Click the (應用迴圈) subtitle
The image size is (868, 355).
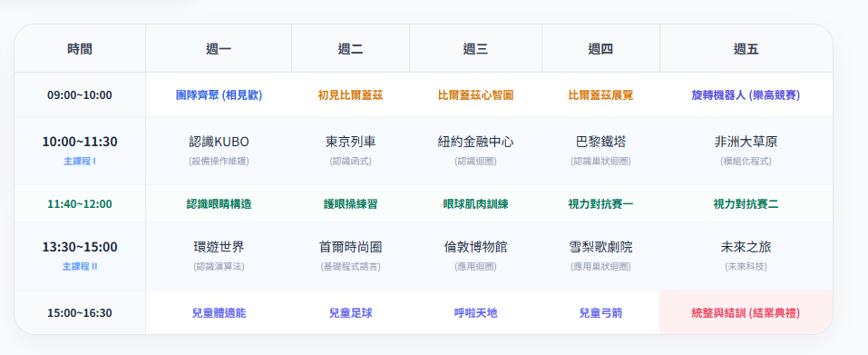coord(475,266)
